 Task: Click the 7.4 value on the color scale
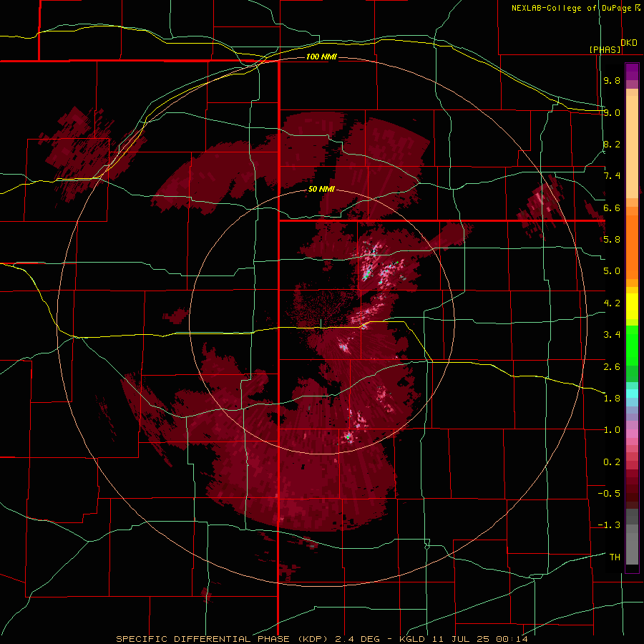(x=612, y=176)
